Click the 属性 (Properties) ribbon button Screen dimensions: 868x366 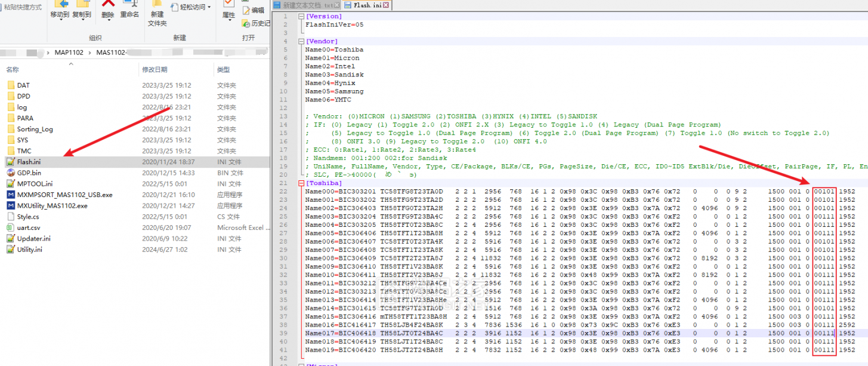[x=228, y=10]
